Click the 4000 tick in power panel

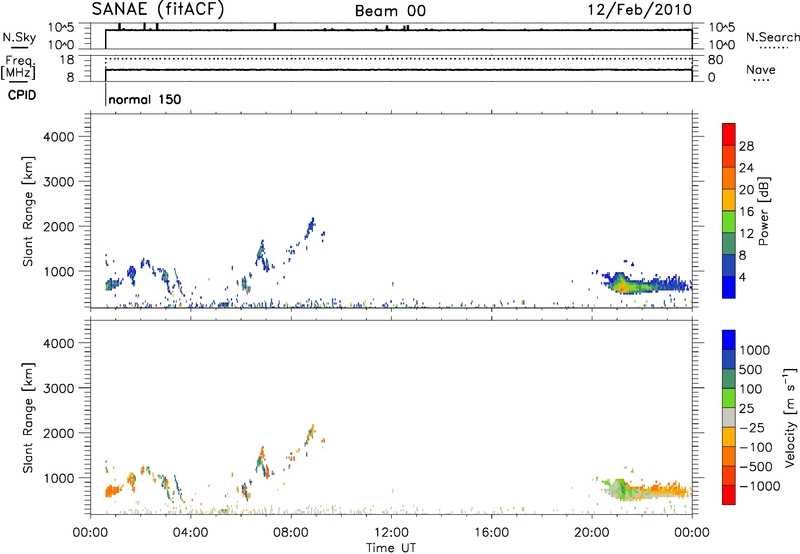tap(59, 137)
